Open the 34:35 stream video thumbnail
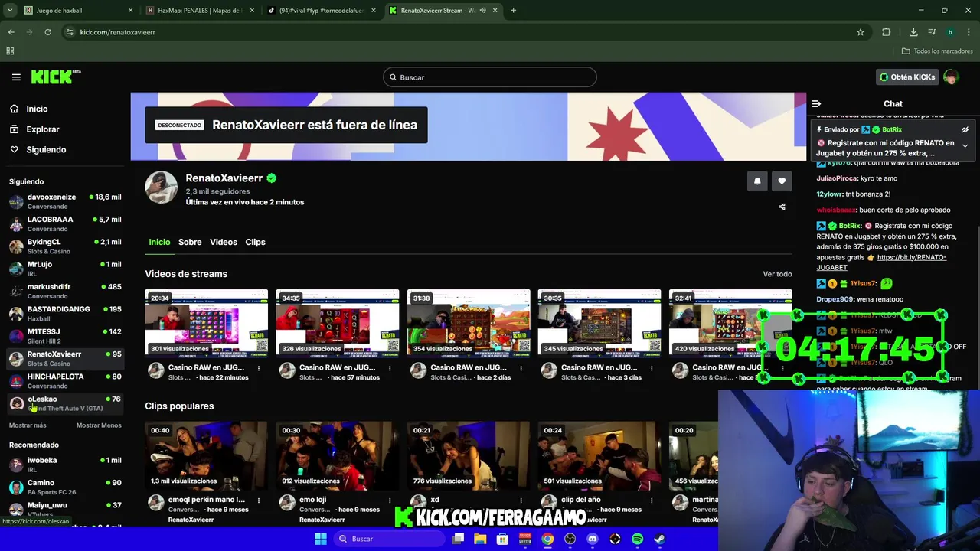The width and height of the screenshot is (980, 551). coord(338,323)
